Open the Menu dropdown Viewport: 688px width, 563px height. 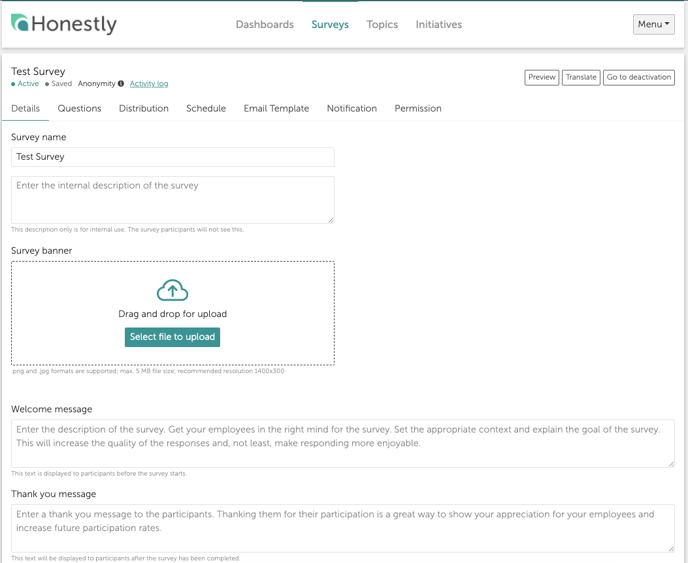653,24
